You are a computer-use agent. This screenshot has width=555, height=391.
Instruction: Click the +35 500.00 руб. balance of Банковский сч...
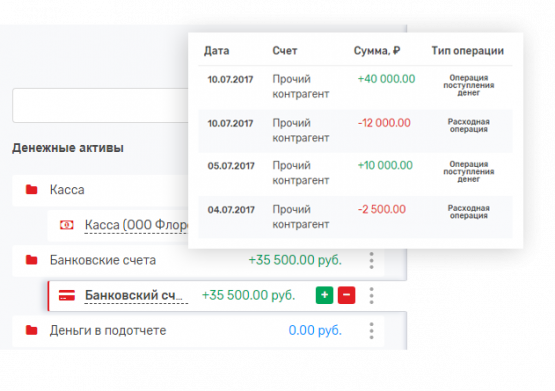pyautogui.click(x=248, y=295)
